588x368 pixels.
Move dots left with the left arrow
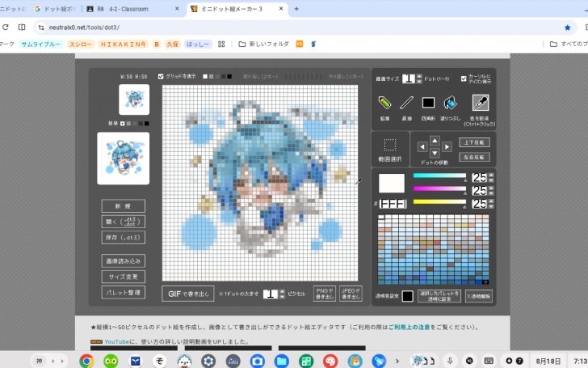click(x=422, y=147)
